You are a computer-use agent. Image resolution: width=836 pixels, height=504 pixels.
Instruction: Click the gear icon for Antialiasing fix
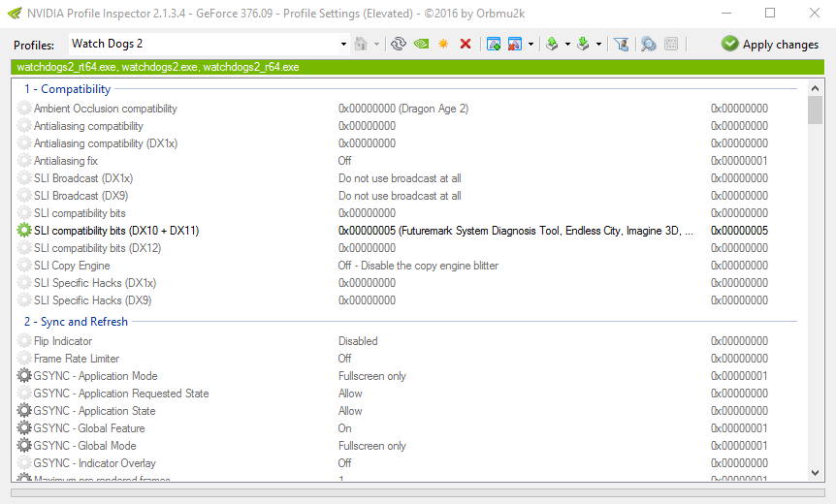point(24,160)
